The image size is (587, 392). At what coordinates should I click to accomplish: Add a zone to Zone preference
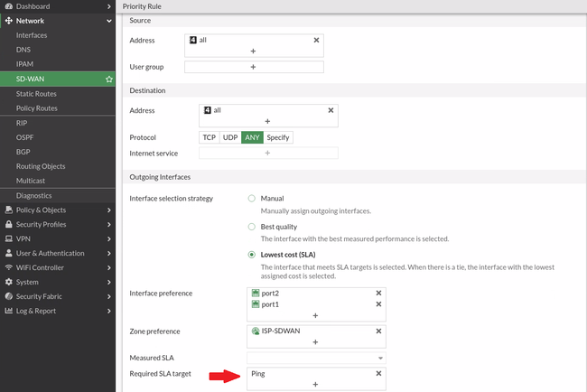315,342
